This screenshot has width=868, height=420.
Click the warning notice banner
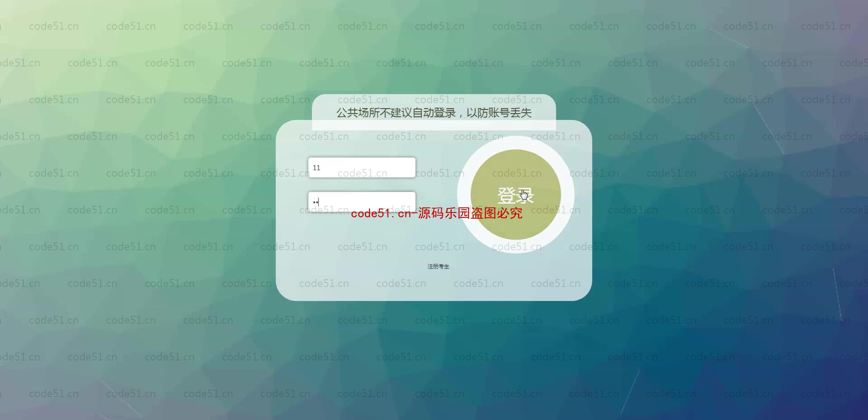point(434,113)
